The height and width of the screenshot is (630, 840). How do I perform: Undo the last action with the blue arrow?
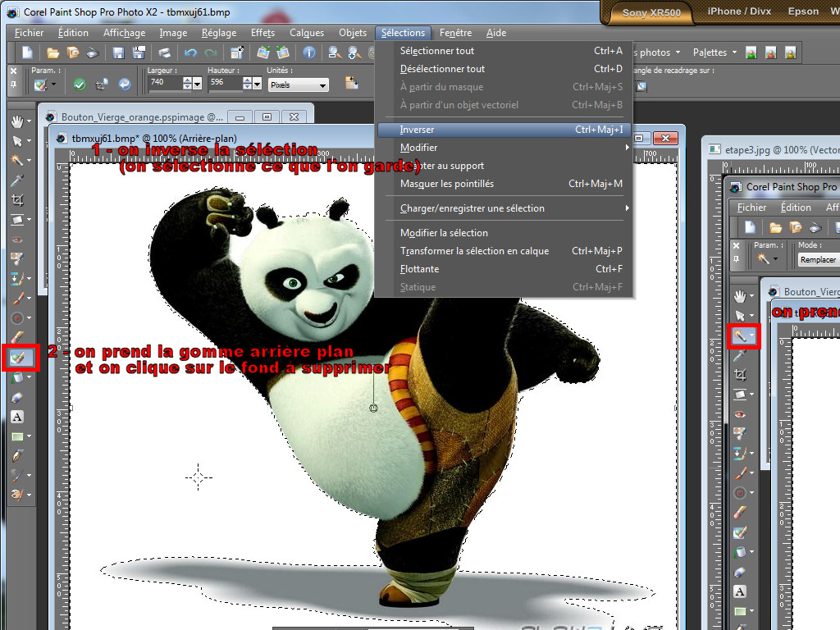tap(190, 52)
